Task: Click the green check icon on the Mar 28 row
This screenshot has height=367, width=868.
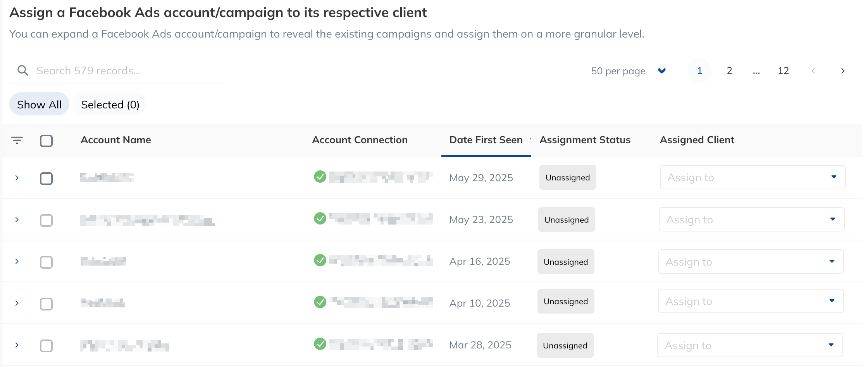Action: [x=320, y=344]
